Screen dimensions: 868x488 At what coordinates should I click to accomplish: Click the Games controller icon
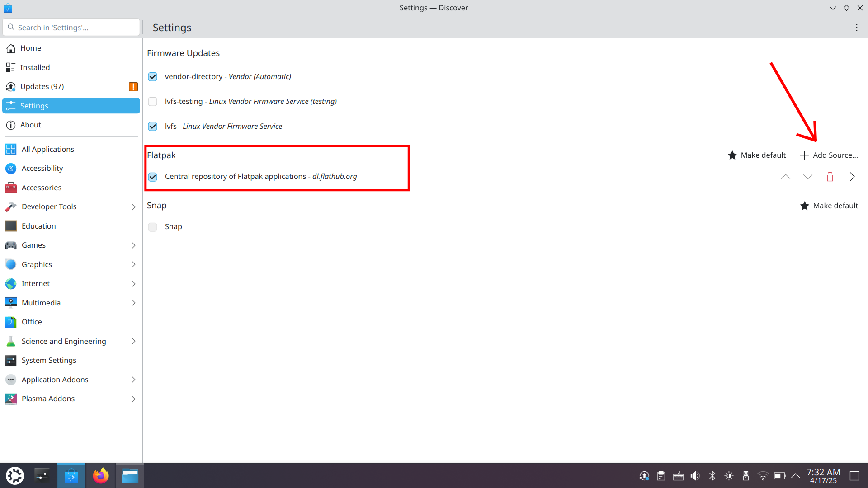(11, 245)
